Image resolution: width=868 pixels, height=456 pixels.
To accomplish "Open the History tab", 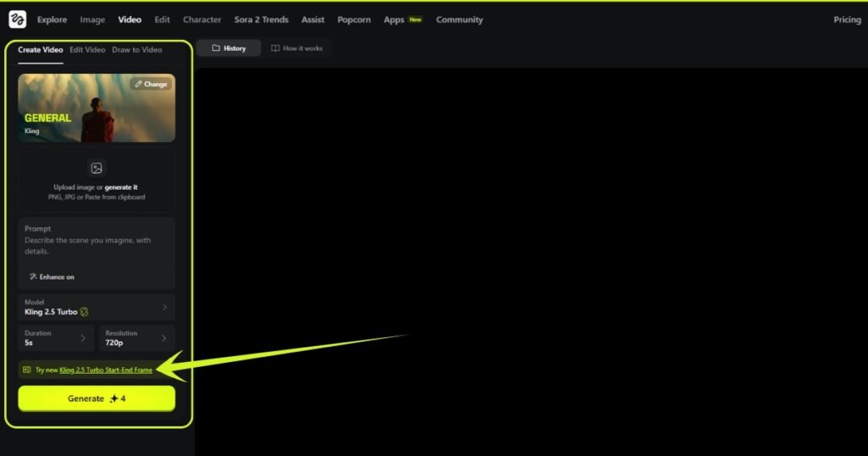I will 229,48.
